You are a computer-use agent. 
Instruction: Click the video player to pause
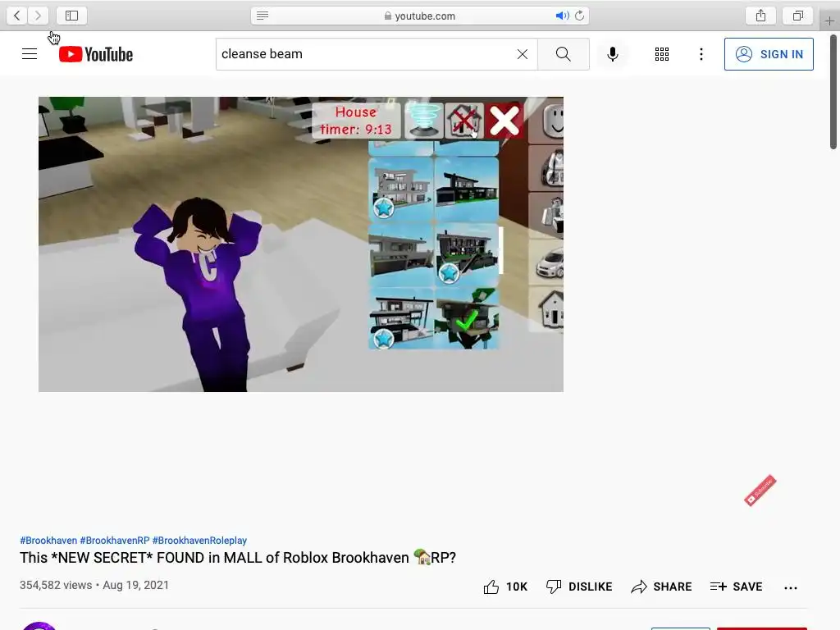tap(301, 244)
